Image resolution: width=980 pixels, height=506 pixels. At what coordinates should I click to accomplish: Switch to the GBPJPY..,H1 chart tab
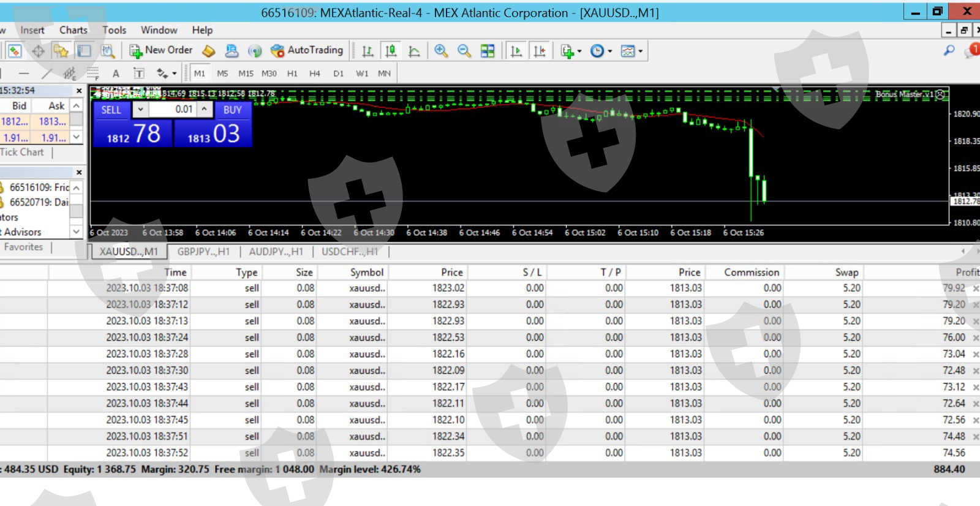203,251
